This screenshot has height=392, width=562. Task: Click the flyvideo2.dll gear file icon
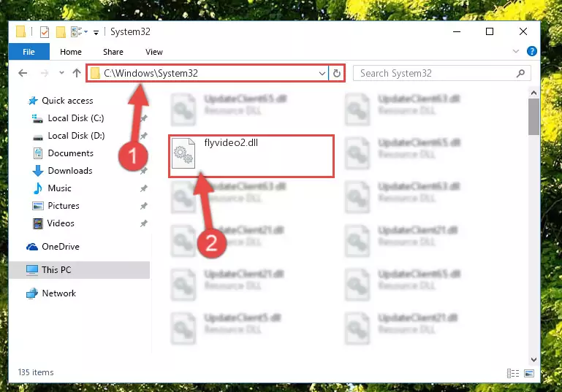183,153
